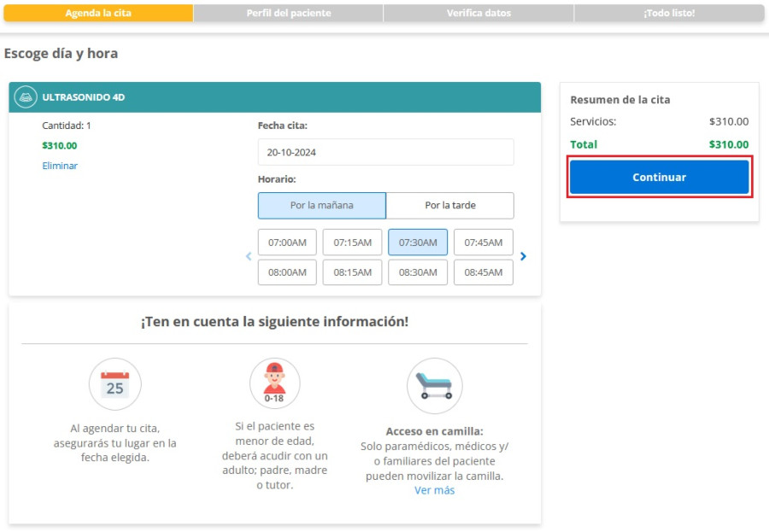
Task: Click the stretcher access icon
Action: pos(434,385)
